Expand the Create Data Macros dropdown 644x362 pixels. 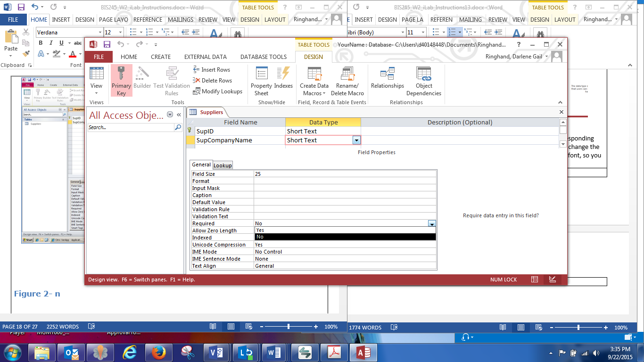[x=314, y=93]
